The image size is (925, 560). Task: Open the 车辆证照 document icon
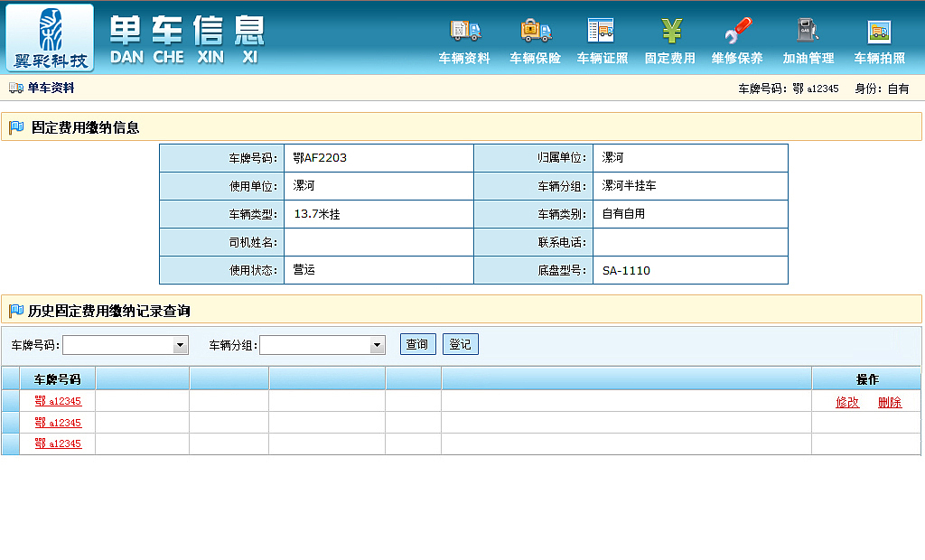(601, 30)
